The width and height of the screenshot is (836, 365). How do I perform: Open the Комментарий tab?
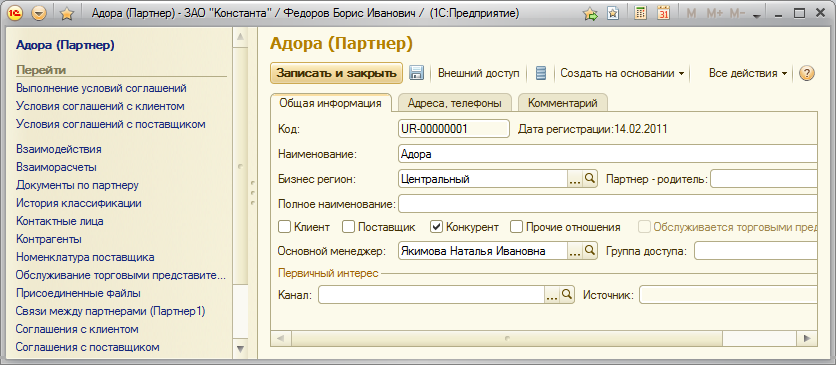[x=562, y=103]
